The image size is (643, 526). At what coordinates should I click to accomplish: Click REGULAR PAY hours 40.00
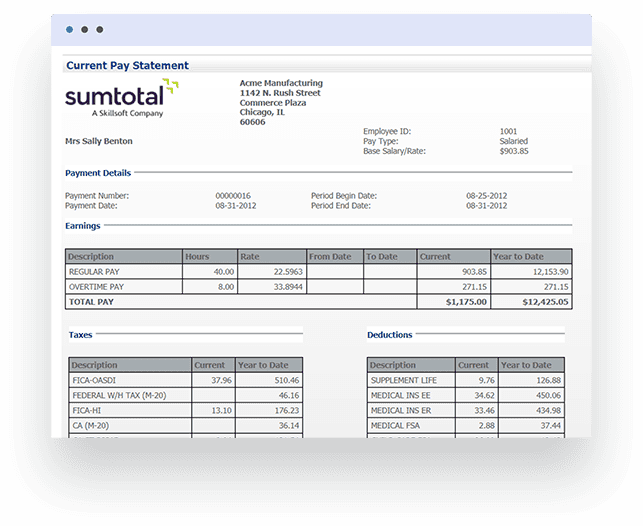224,272
